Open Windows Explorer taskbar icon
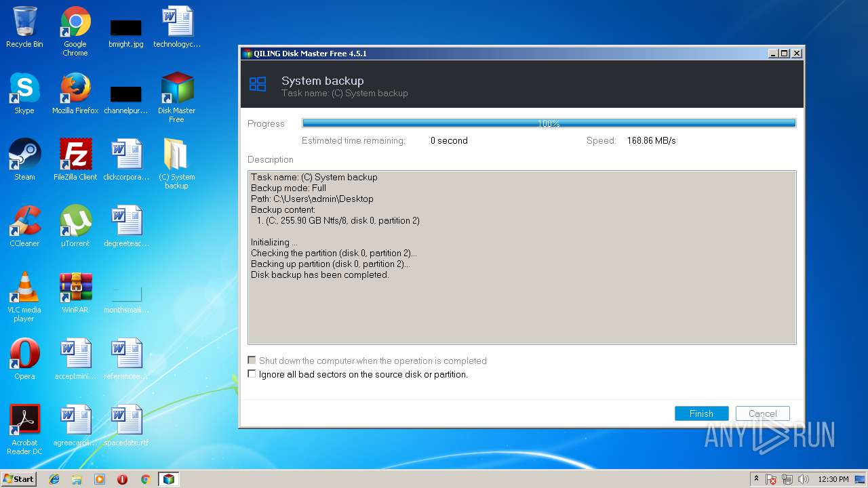 [77, 479]
